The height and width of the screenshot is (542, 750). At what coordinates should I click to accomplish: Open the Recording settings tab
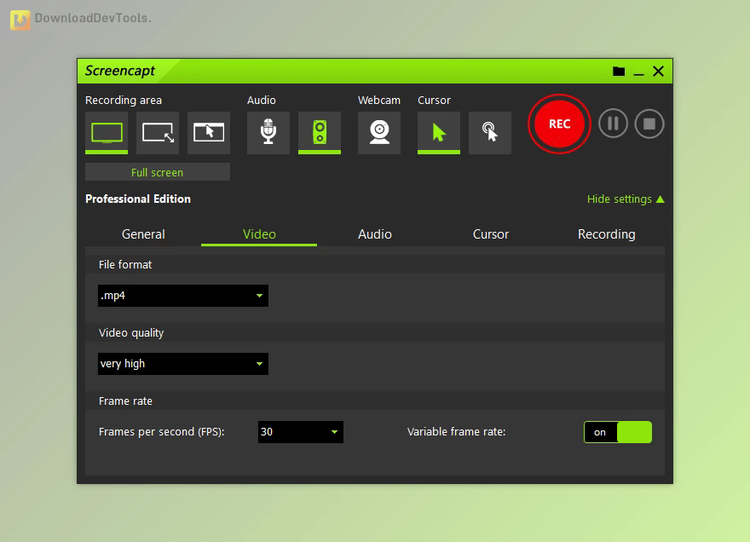(x=606, y=234)
